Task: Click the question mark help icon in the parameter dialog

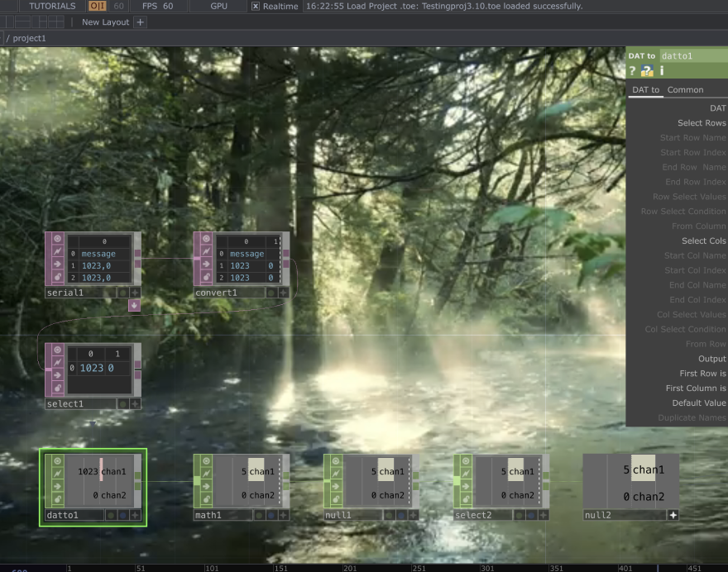Action: [x=632, y=70]
